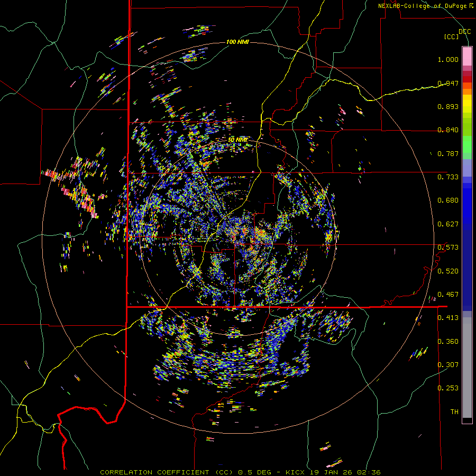Screen dimensions: 476x476
Task: Click the TH threshold label
Action: tap(454, 412)
